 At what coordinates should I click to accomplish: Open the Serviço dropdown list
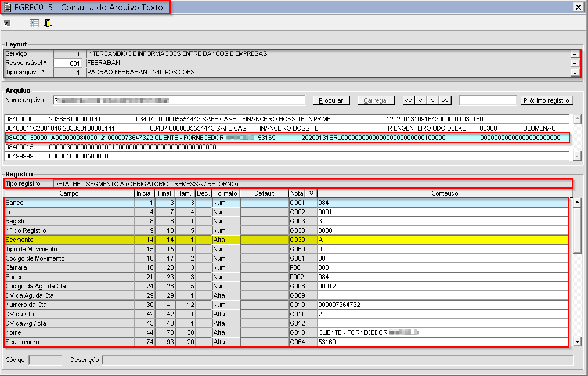[x=575, y=54]
